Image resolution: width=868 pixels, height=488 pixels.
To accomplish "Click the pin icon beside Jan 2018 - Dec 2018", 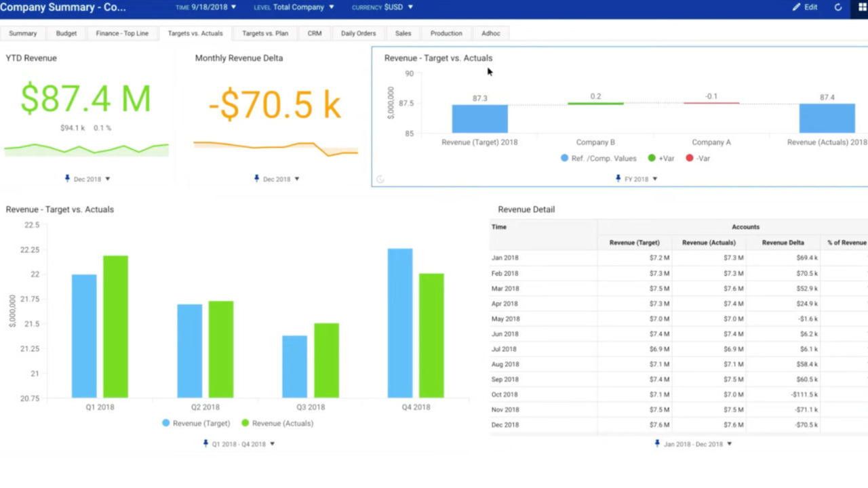I will pos(656,444).
